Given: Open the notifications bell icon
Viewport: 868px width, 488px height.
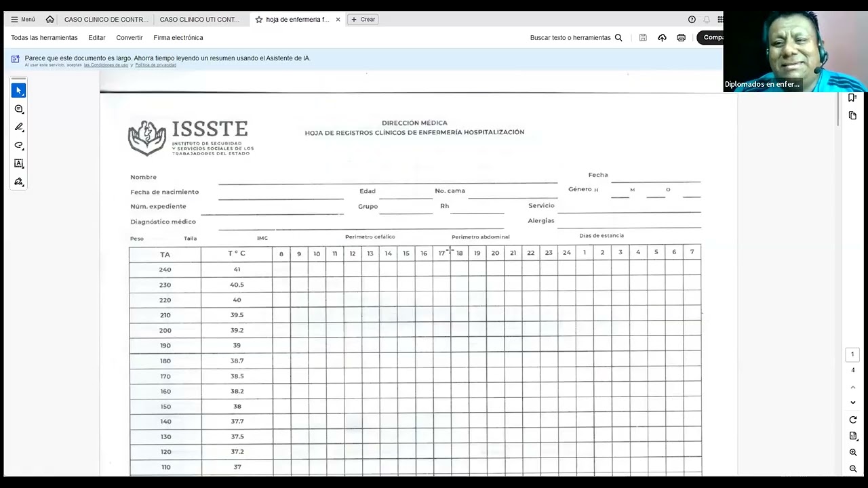Looking at the screenshot, I should (707, 20).
